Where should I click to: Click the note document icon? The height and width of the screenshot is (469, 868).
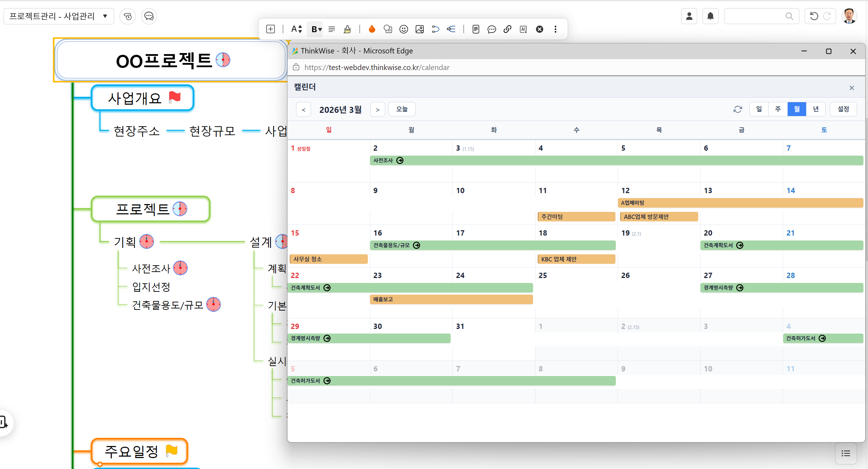coord(476,29)
